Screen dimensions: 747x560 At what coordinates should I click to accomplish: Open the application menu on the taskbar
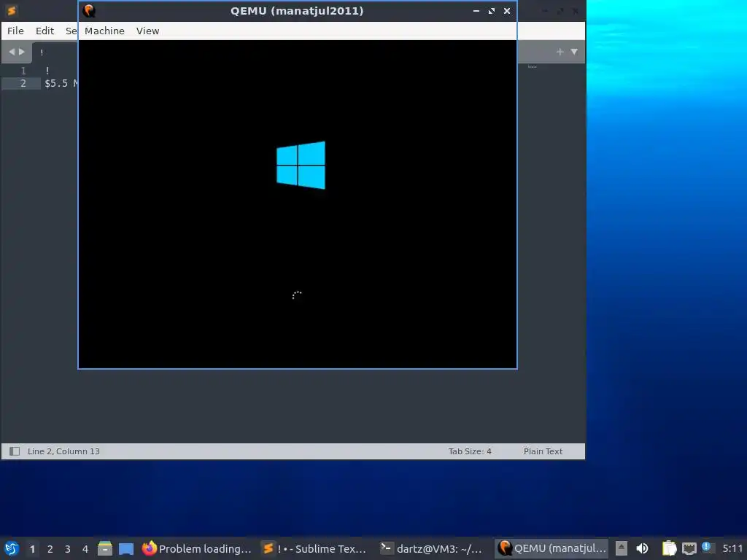(12, 548)
